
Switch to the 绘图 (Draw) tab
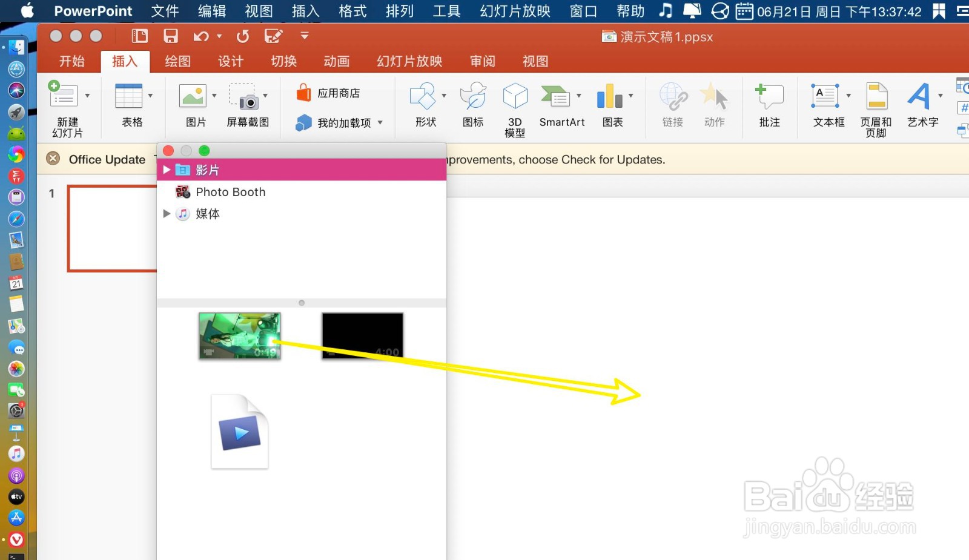click(x=177, y=61)
